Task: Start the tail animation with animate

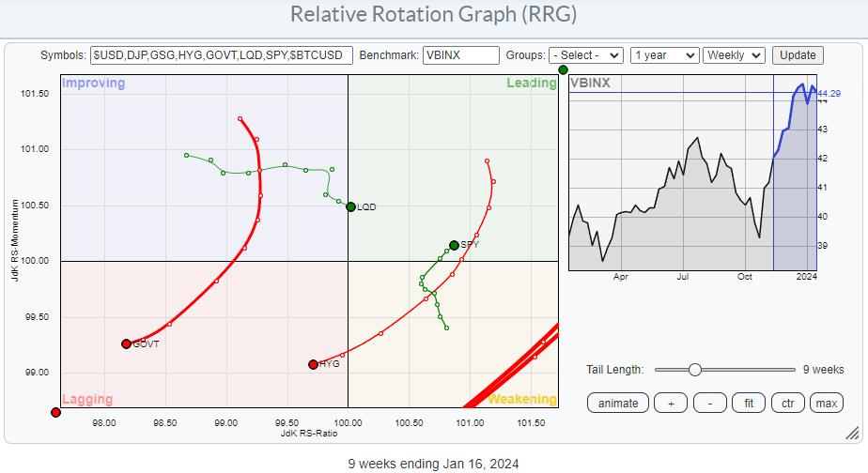Action: (617, 403)
